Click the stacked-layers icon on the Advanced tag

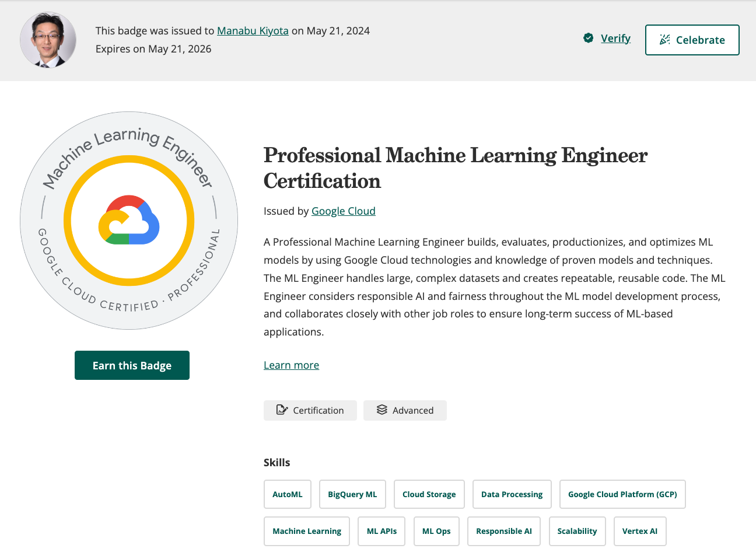coord(381,410)
